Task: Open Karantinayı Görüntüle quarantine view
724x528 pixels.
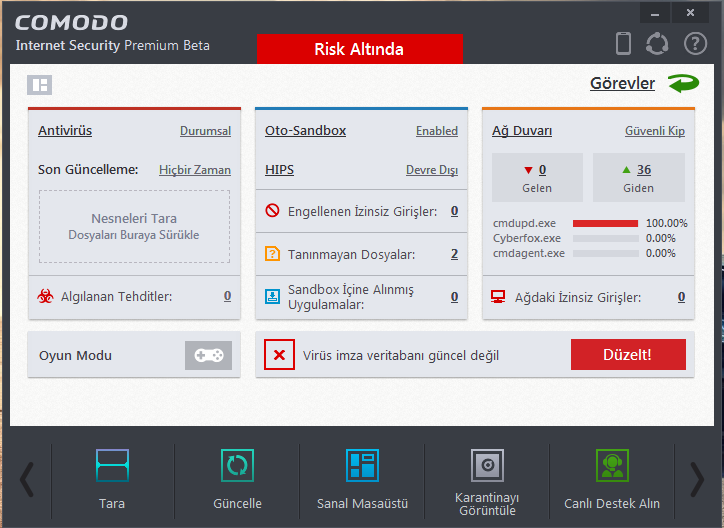Action: coord(487,465)
